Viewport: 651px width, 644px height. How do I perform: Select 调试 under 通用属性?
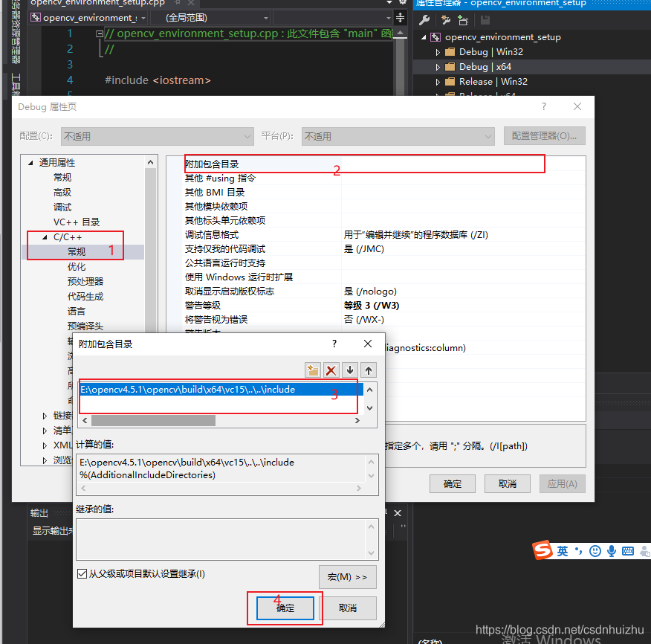pos(62,207)
